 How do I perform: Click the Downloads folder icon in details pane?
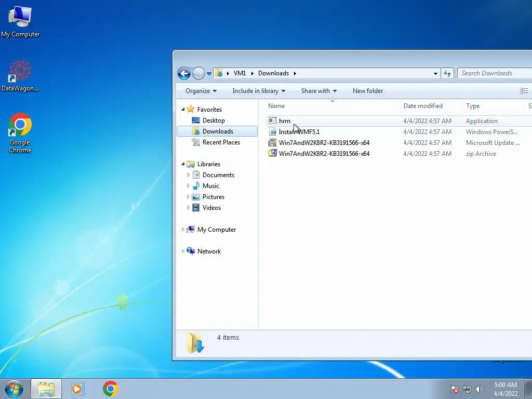[x=195, y=343]
